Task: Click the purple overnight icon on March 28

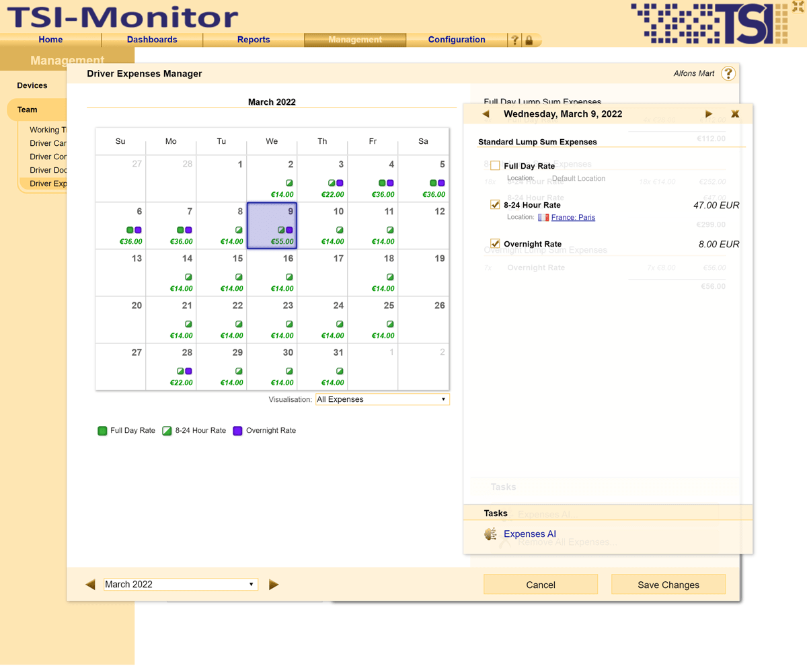Action: point(189,371)
